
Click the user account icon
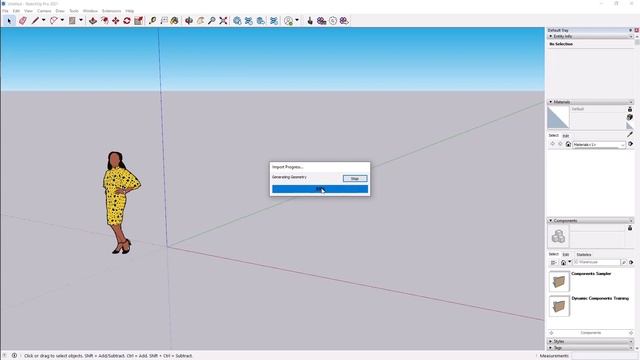coord(289,20)
